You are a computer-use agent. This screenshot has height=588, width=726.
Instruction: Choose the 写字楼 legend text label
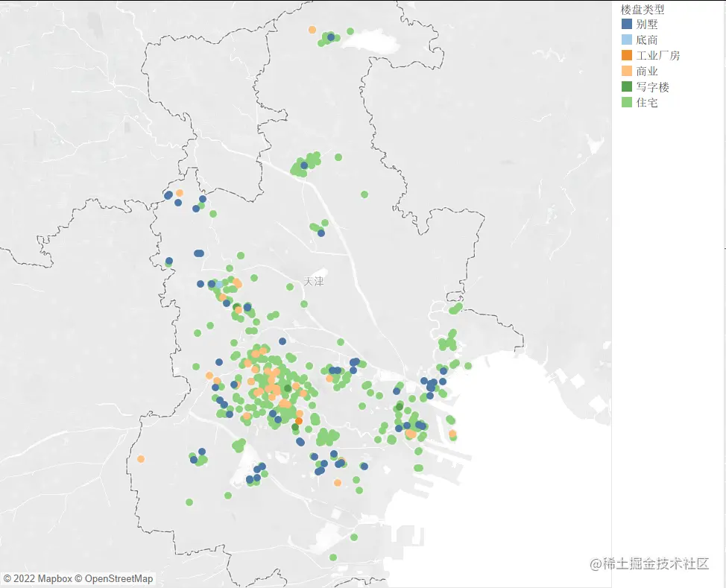click(652, 87)
